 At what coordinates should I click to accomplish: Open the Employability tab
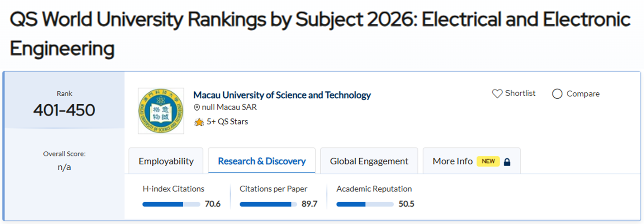click(x=166, y=161)
